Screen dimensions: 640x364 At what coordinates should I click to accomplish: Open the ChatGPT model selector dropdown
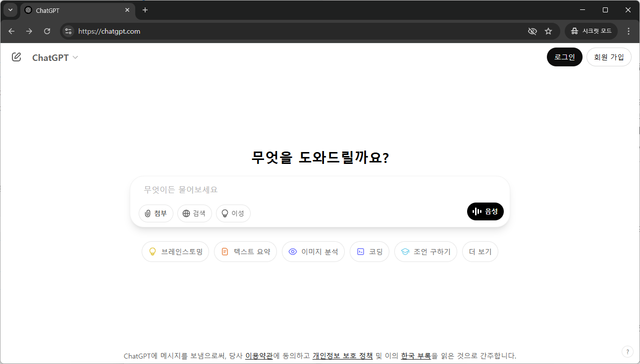(x=55, y=57)
